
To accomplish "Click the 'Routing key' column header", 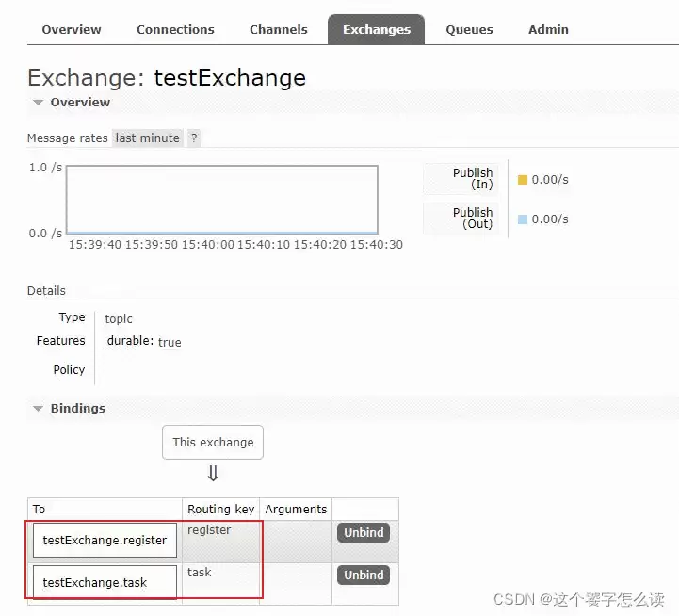I will click(x=221, y=509).
